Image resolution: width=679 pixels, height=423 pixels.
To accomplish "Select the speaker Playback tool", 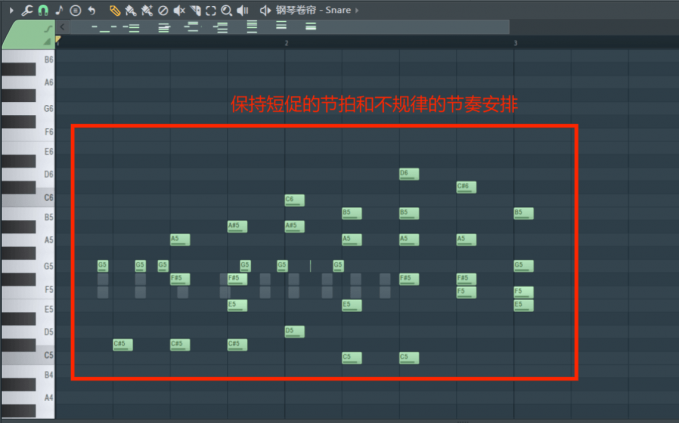I will 243,10.
